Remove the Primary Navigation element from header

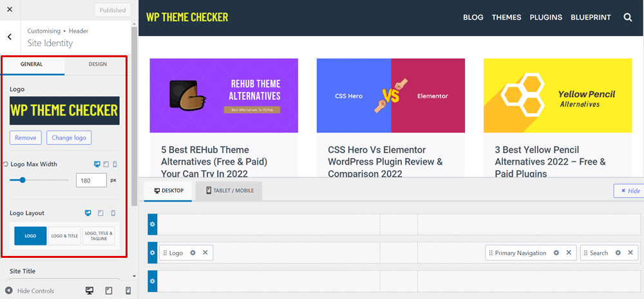point(569,253)
